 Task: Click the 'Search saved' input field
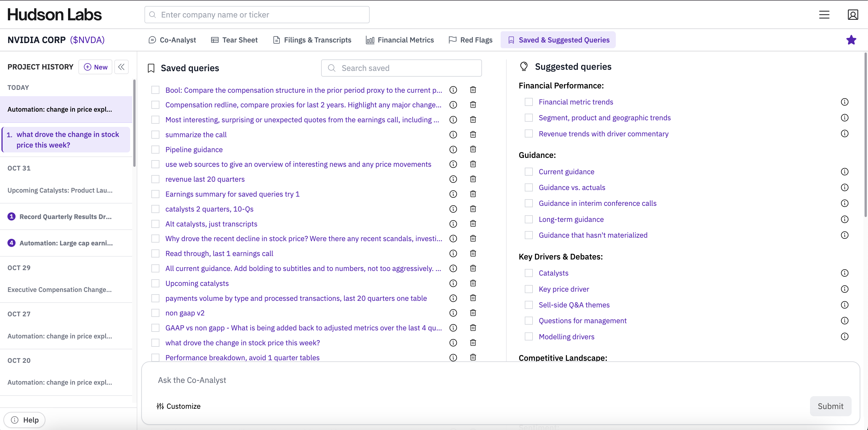[x=401, y=68]
